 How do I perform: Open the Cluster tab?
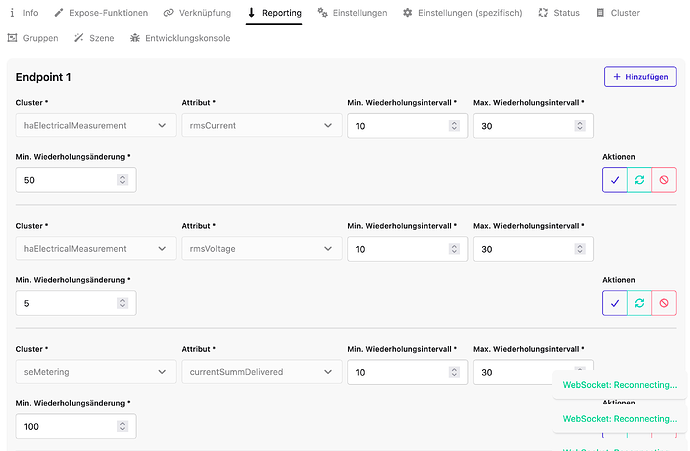(618, 13)
